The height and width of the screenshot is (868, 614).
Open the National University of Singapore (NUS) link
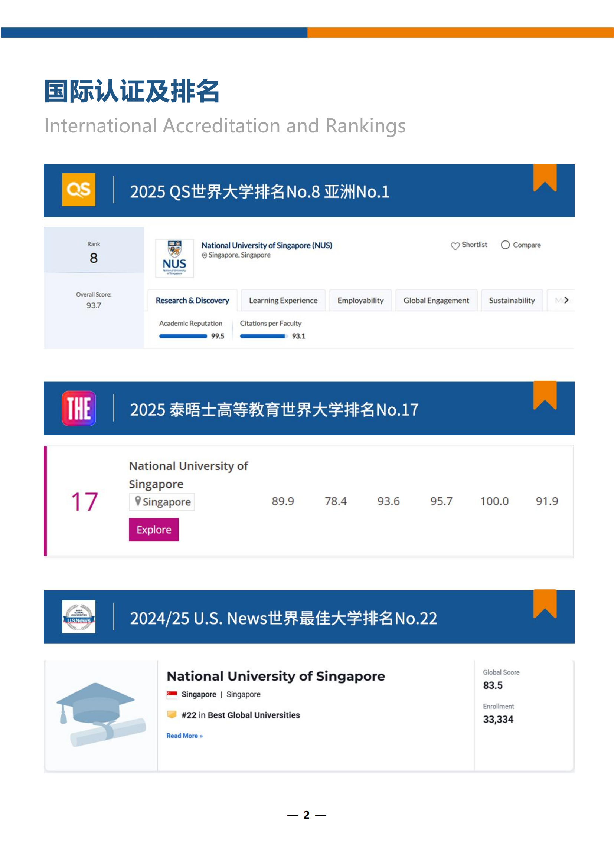[267, 245]
